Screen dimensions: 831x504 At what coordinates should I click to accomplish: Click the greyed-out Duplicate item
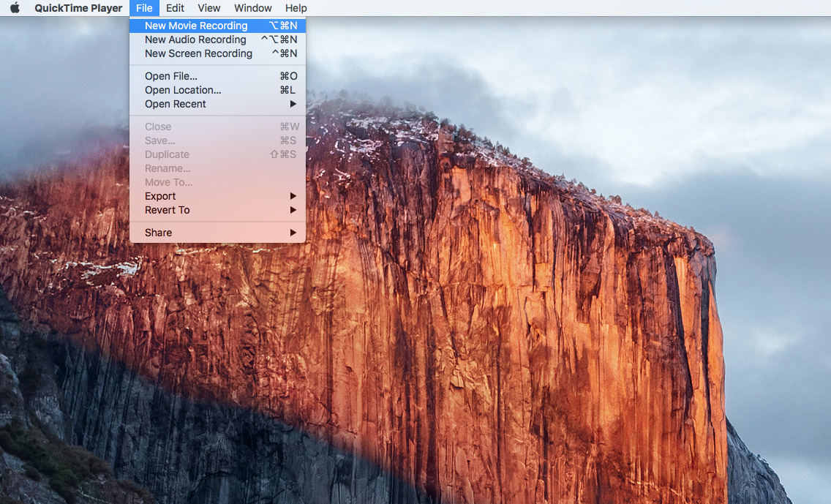(x=167, y=154)
